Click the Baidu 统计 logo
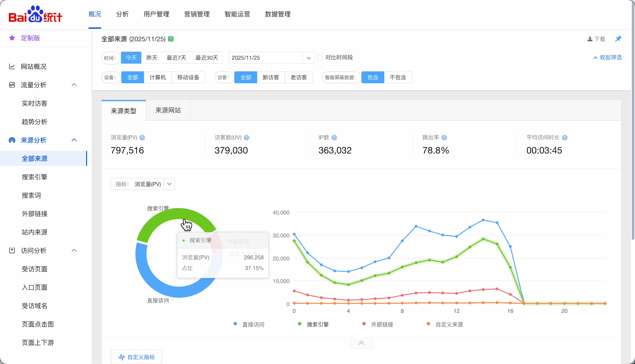This screenshot has width=635, height=364. (35, 15)
